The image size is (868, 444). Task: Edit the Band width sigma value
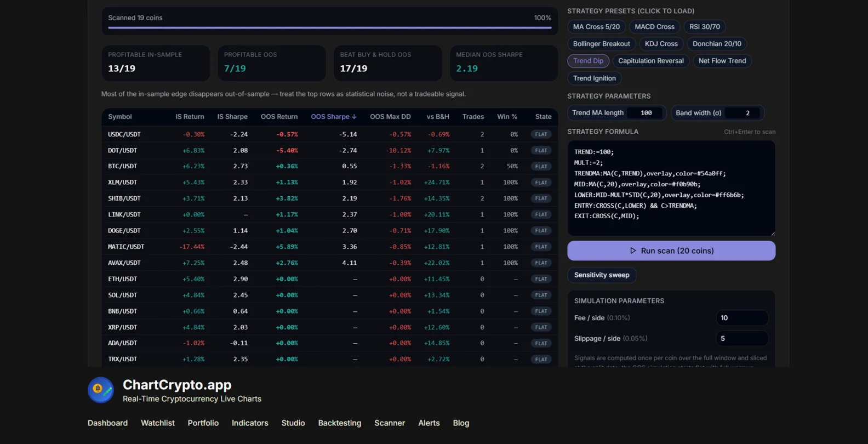point(744,113)
